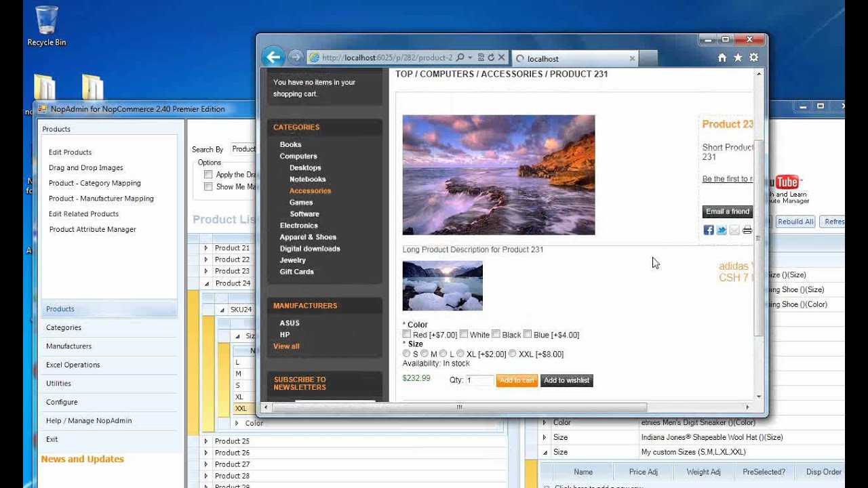The image size is (868, 488).
Task: Switch to Categories section in NopAdmin
Action: click(x=109, y=327)
